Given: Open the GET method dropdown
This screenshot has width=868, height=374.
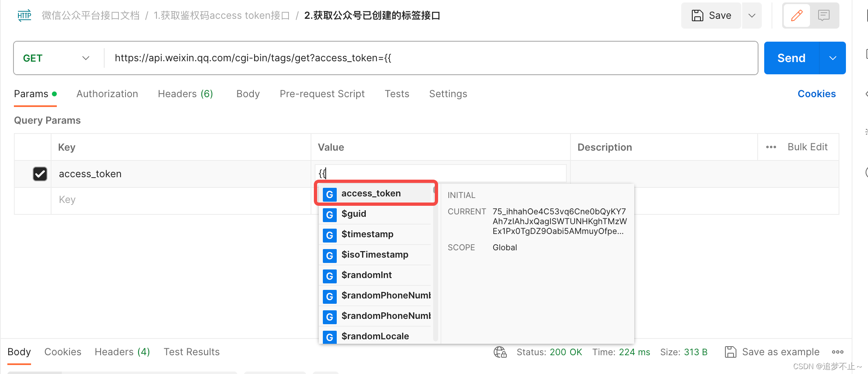Looking at the screenshot, I should pos(56,58).
